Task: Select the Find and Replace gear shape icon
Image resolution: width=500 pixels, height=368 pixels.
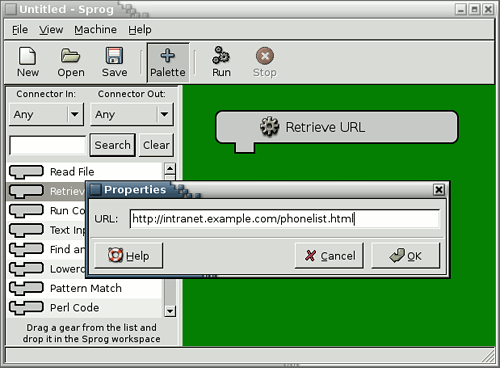Action: 26,249
